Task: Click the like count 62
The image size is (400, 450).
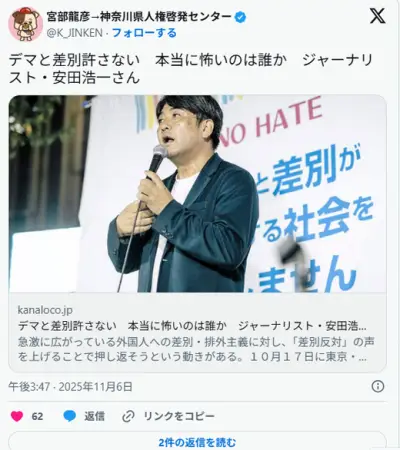Action: 37,416
